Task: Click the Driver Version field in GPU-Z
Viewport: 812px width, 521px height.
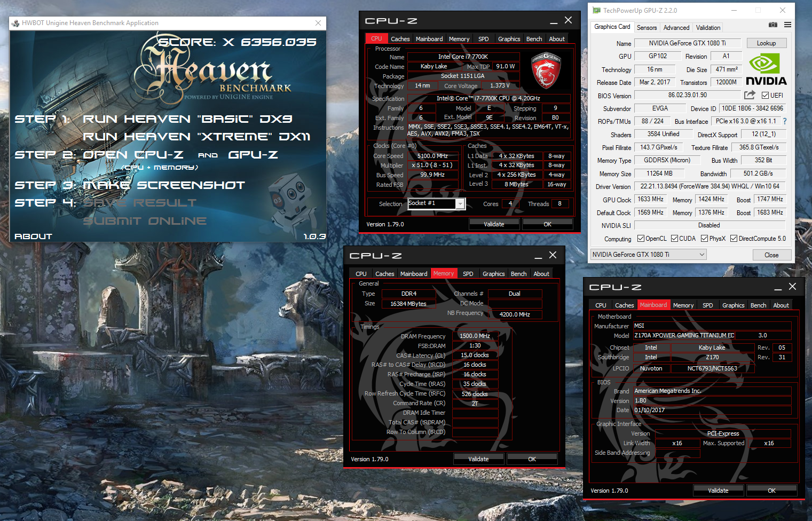Action: click(709, 186)
